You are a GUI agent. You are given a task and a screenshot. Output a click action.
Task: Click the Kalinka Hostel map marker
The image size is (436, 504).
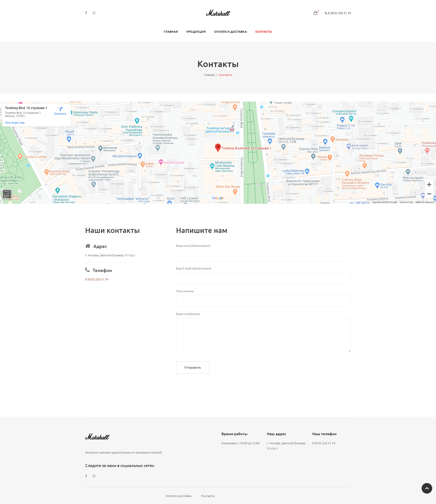tap(161, 162)
